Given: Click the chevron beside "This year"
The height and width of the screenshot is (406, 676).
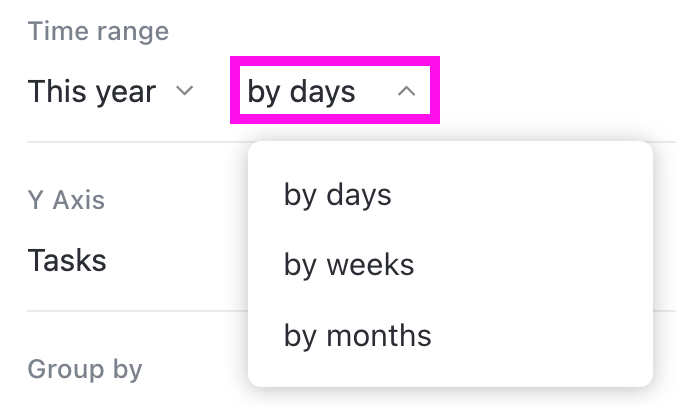Looking at the screenshot, I should [x=184, y=91].
